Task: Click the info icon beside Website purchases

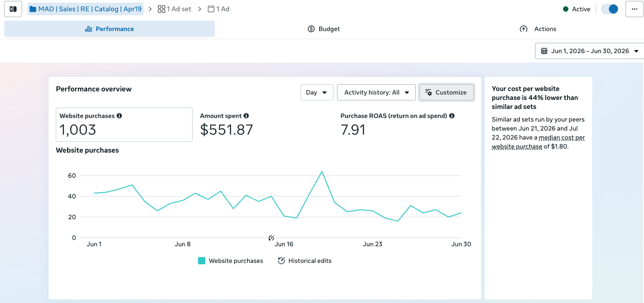Action: [119, 116]
